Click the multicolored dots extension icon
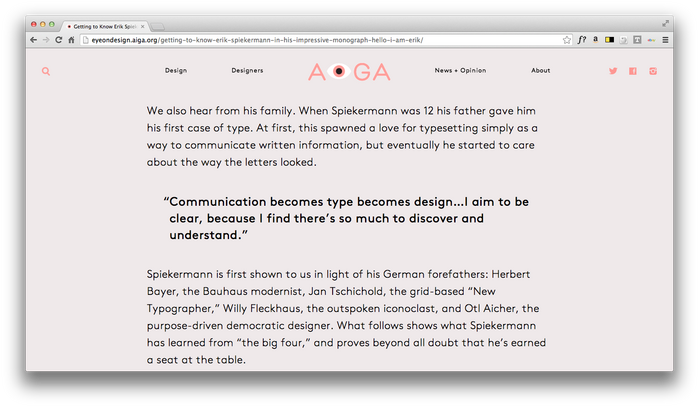 (x=651, y=40)
